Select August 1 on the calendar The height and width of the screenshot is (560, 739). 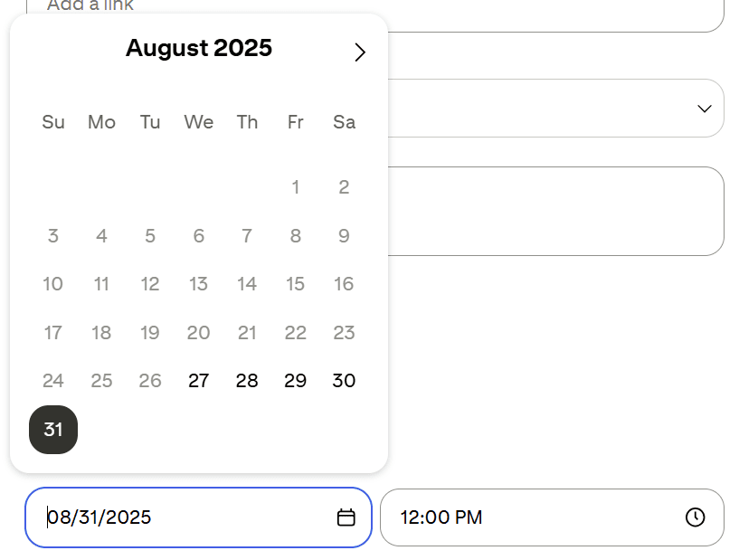tap(295, 187)
